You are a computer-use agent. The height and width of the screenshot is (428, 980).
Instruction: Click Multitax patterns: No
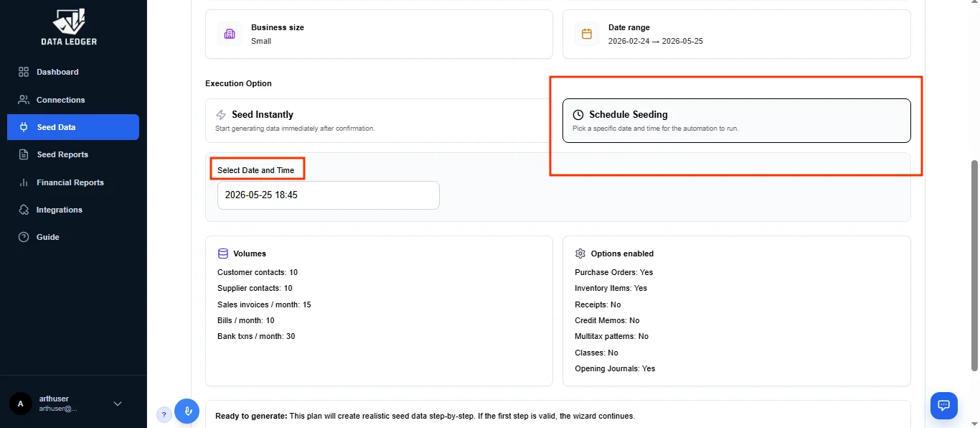click(x=612, y=336)
